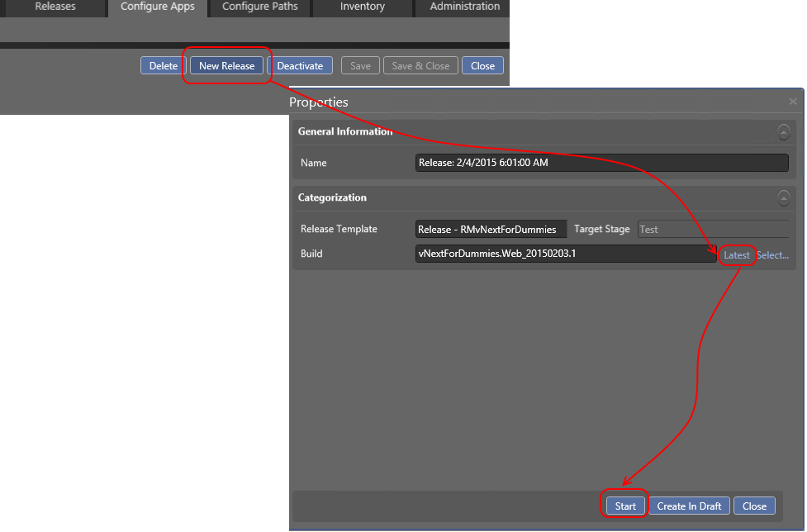Pick the Latest build link
The width and height of the screenshot is (807, 532).
[x=736, y=255]
